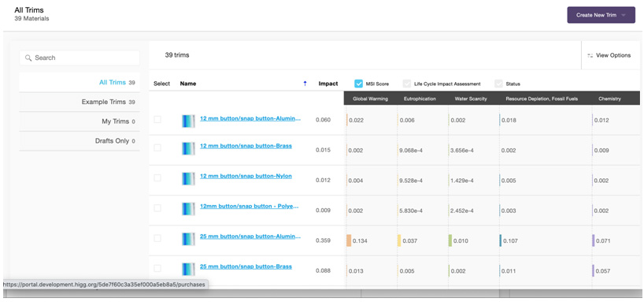Click the '39 Materials' subtitle
The width and height of the screenshot is (644, 302).
point(31,18)
